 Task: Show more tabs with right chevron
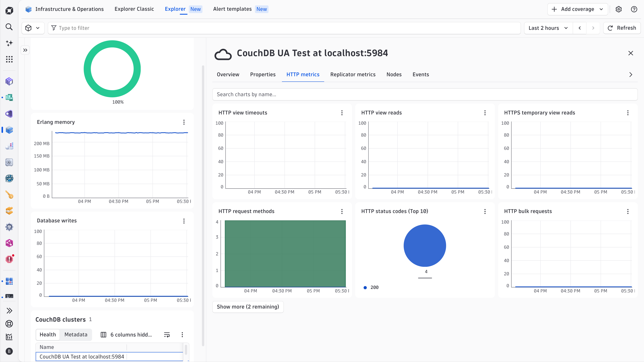tap(631, 75)
